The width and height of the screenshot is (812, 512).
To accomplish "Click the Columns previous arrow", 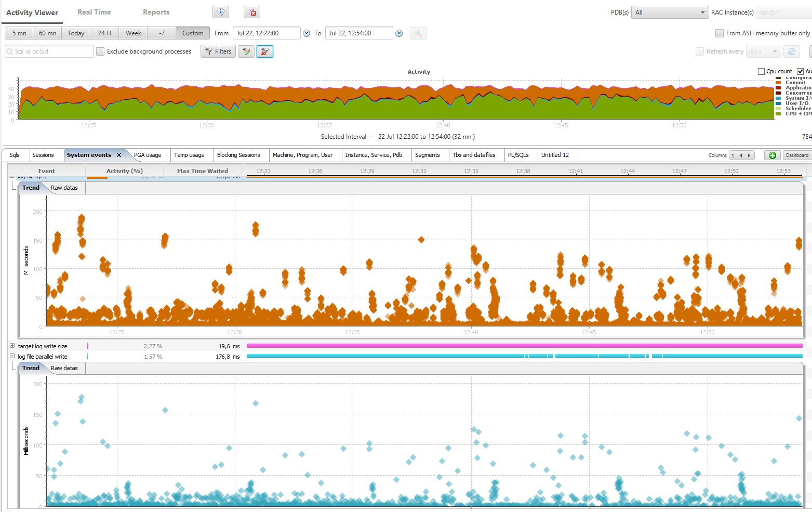I will (x=741, y=155).
